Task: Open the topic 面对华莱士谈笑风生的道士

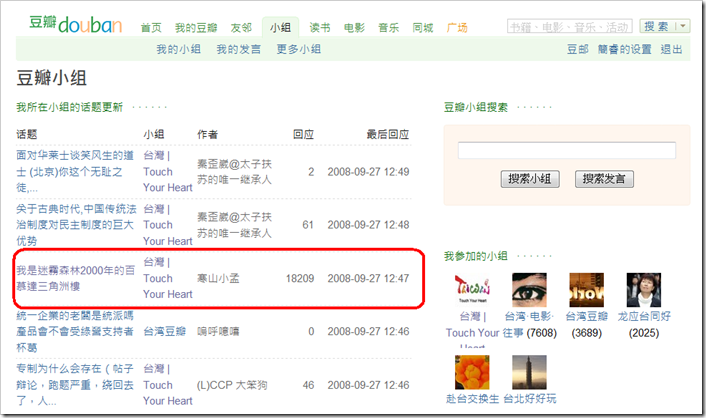Action: (75, 172)
